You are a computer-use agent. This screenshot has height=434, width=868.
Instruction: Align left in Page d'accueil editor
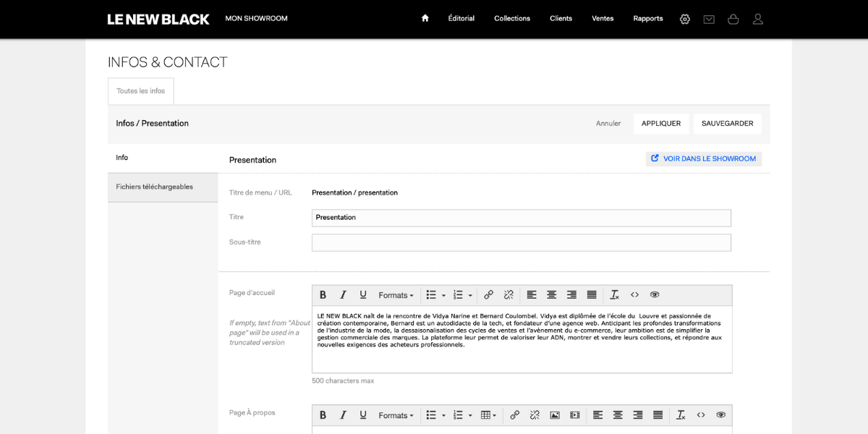(532, 295)
